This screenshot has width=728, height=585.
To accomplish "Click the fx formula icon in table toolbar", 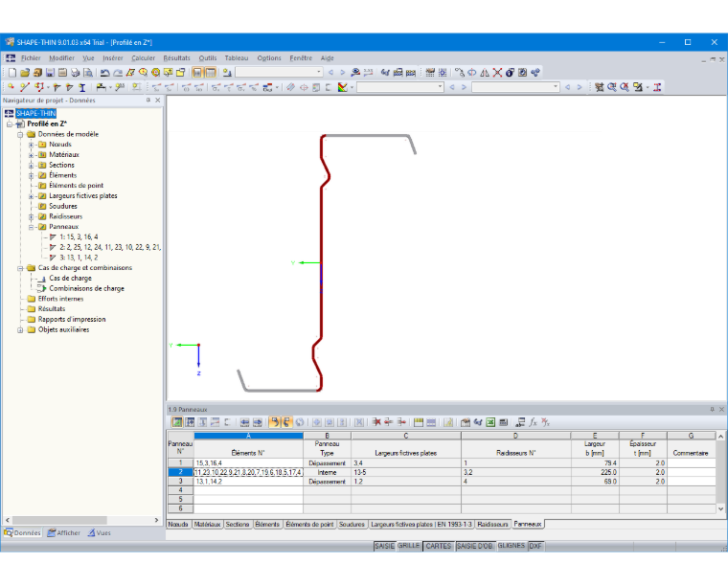I will (533, 422).
